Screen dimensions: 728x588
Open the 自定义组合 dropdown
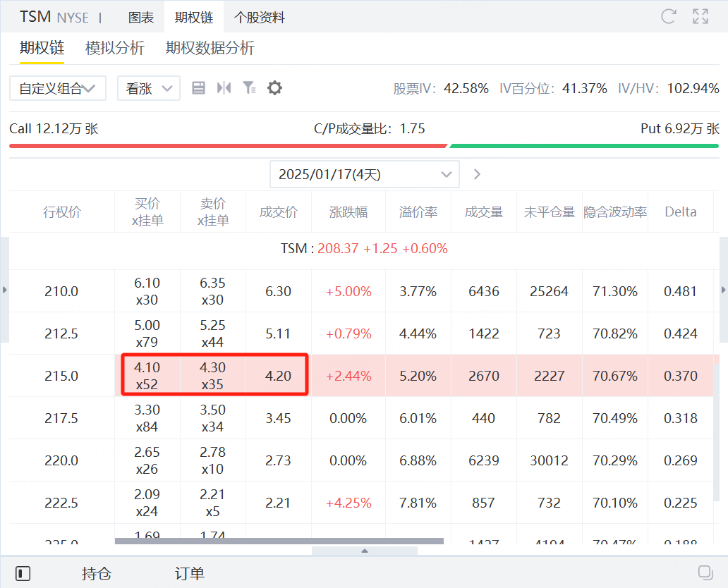tap(58, 88)
